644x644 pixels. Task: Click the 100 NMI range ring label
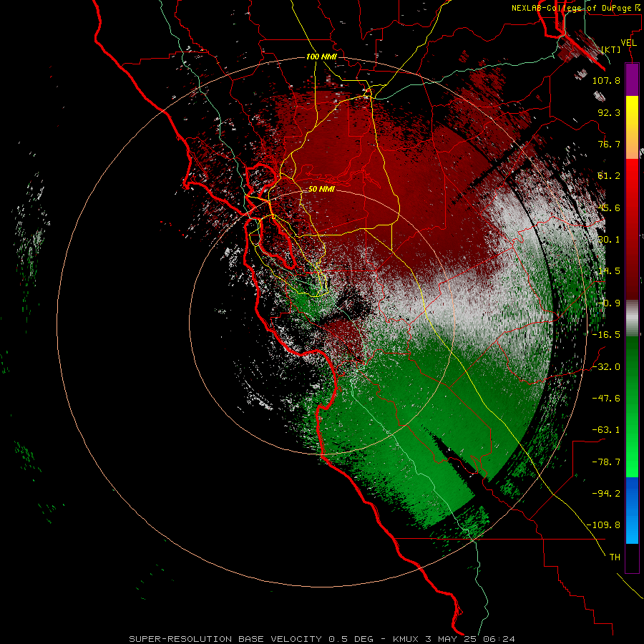point(321,57)
